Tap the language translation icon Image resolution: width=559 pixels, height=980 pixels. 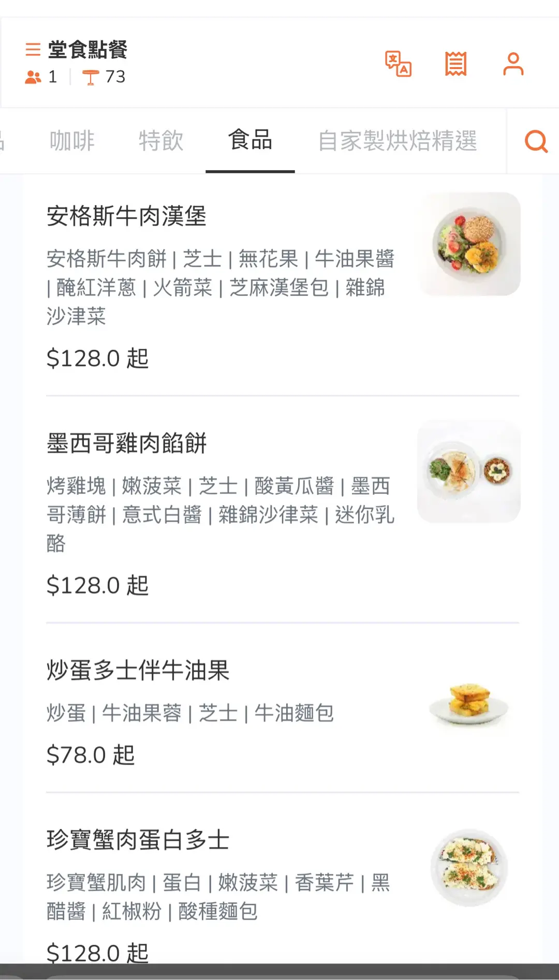click(398, 64)
